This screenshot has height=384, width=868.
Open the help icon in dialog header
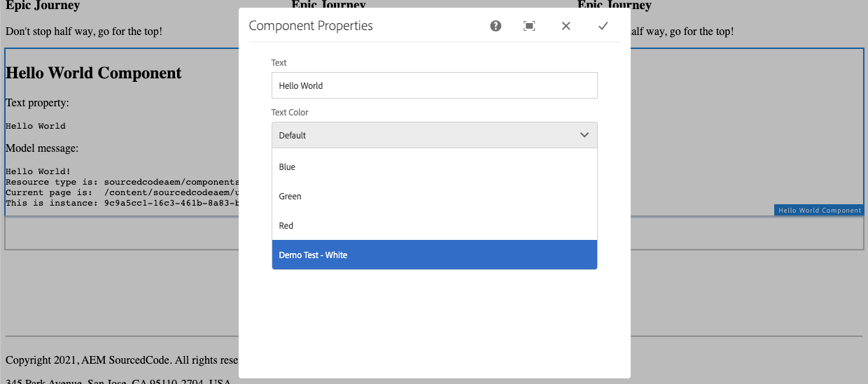point(496,26)
